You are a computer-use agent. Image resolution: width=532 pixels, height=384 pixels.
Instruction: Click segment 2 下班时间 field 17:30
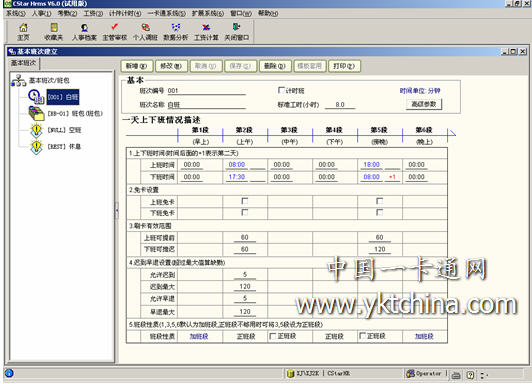coord(237,177)
